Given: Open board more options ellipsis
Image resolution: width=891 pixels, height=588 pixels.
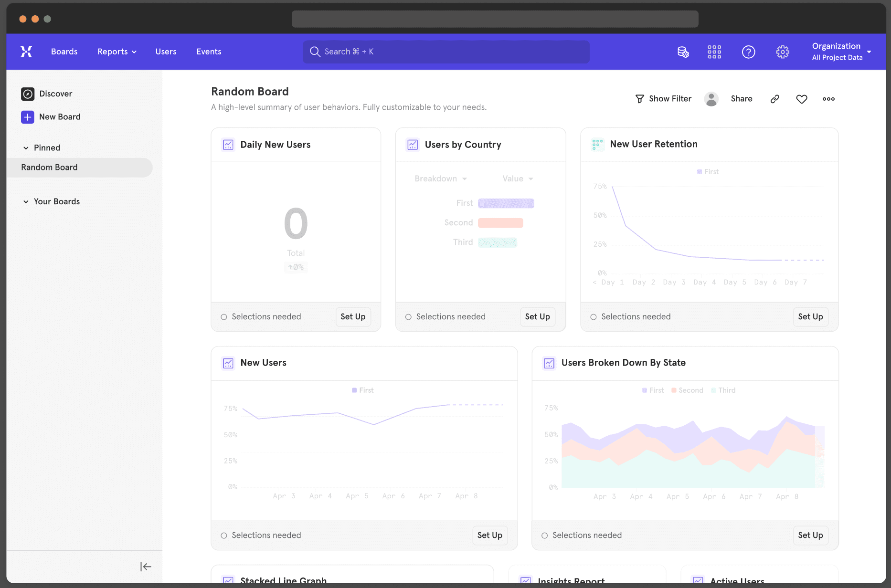Looking at the screenshot, I should pyautogui.click(x=828, y=99).
